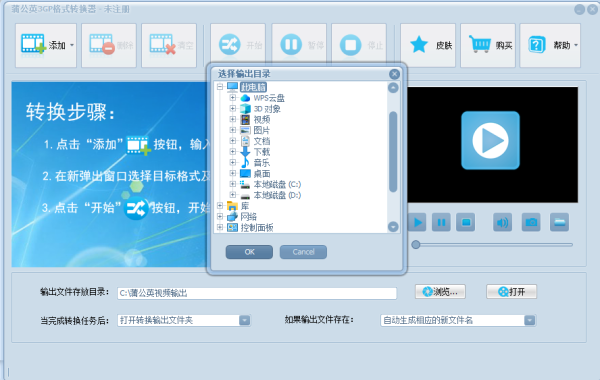Image resolution: width=600 pixels, height=380 pixels.
Task: Expand the WPS云盘 node
Action: [233, 98]
